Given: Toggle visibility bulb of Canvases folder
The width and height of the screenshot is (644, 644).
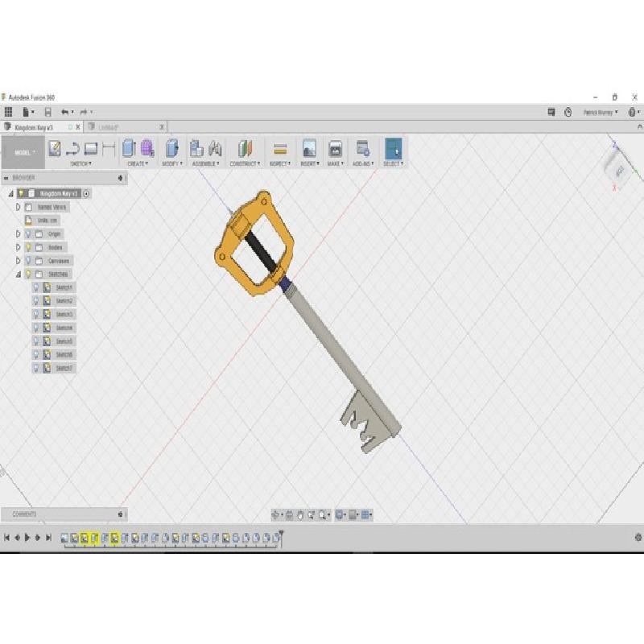Looking at the screenshot, I should click(x=28, y=261).
